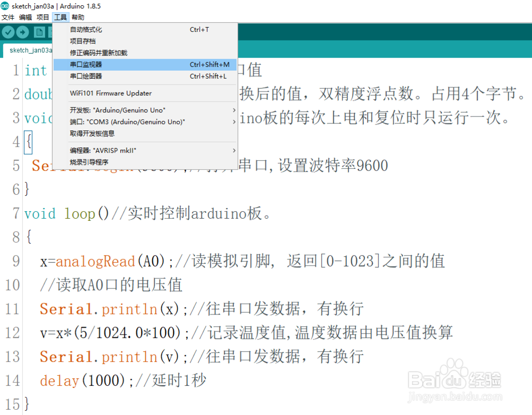Select 修正编码并重新加载 entry

click(x=145, y=53)
